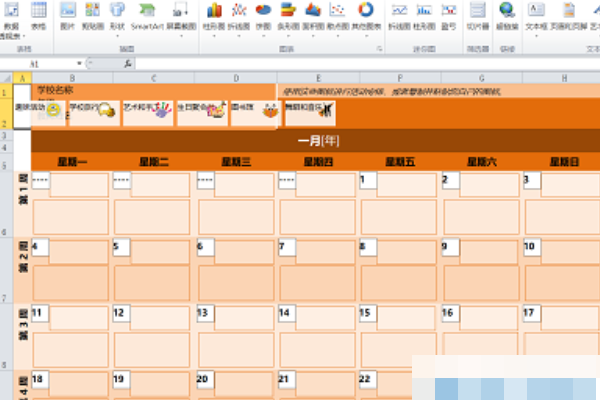Click the Select All corner button
The image size is (600, 400).
click(7, 78)
